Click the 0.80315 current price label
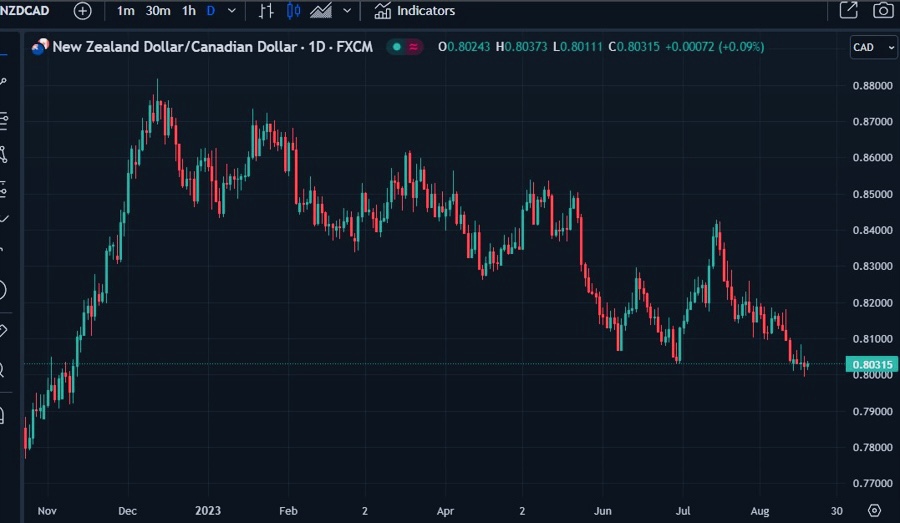Viewport: 900px width, 523px height. (x=871, y=365)
